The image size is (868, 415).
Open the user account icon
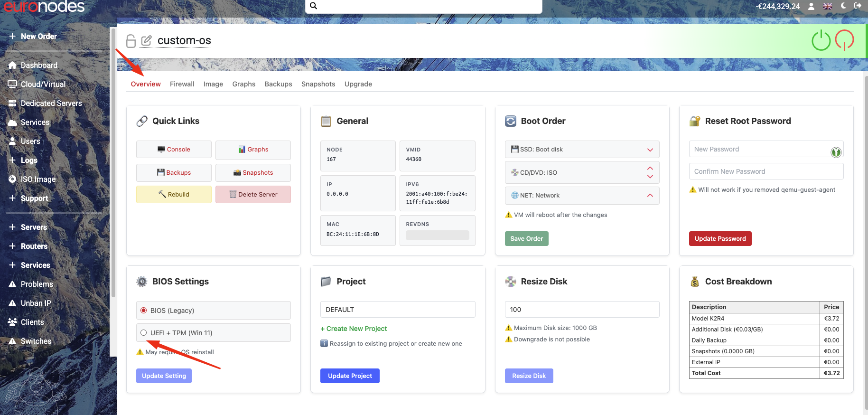[811, 6]
